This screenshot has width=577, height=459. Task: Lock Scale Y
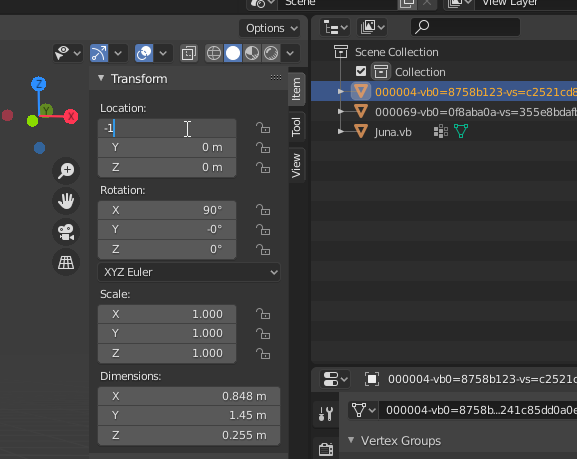tap(263, 333)
